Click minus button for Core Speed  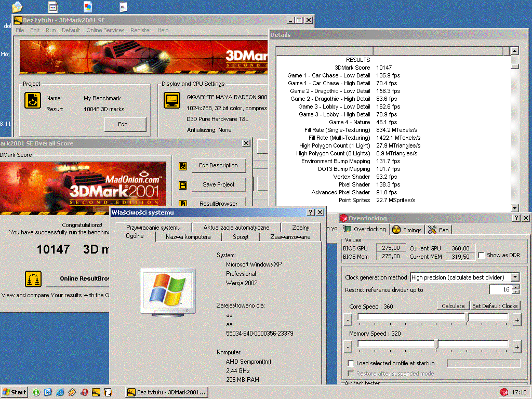point(348,320)
